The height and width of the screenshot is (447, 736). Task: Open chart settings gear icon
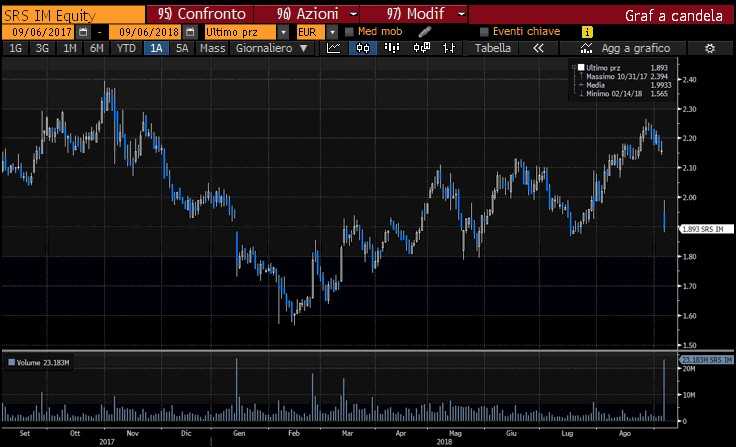point(710,48)
